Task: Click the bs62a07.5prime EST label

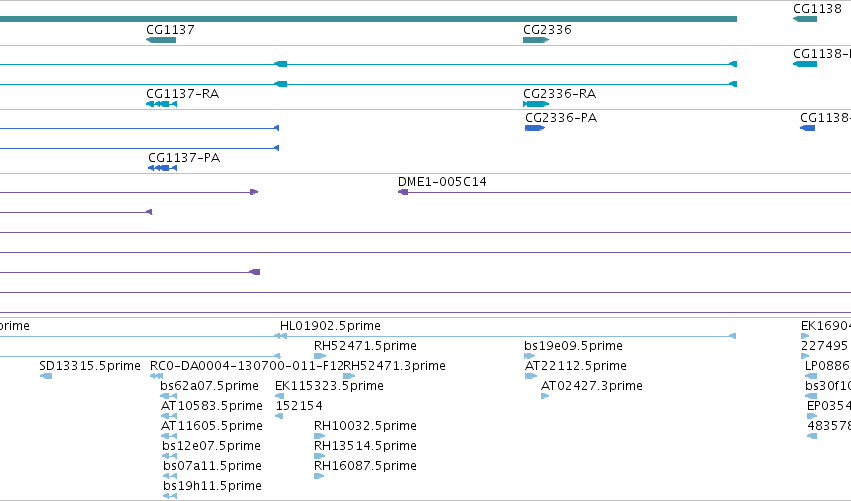Action: click(x=209, y=386)
